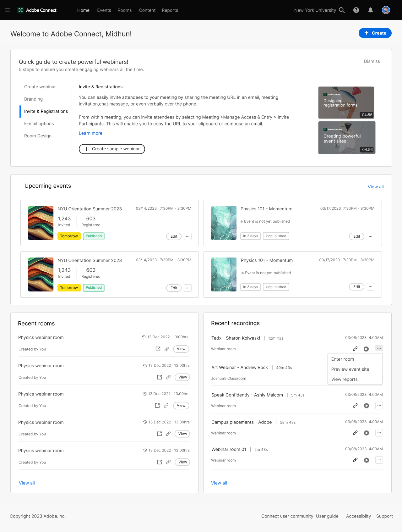
Task: Open the User guide footer link
Action: coord(327,516)
